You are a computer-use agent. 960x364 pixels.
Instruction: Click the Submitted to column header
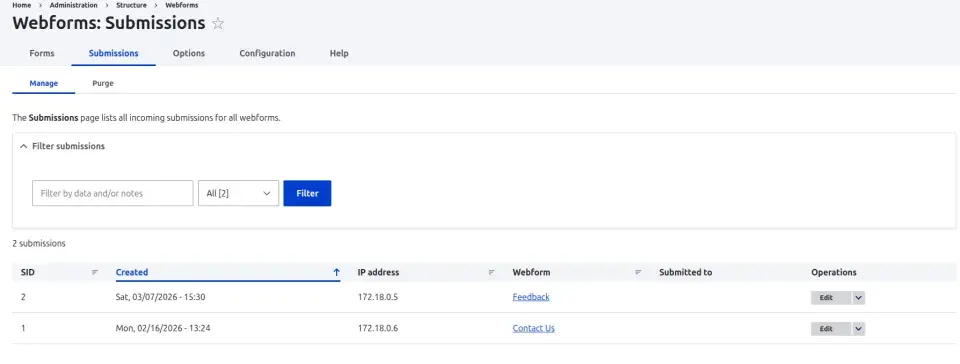click(686, 272)
